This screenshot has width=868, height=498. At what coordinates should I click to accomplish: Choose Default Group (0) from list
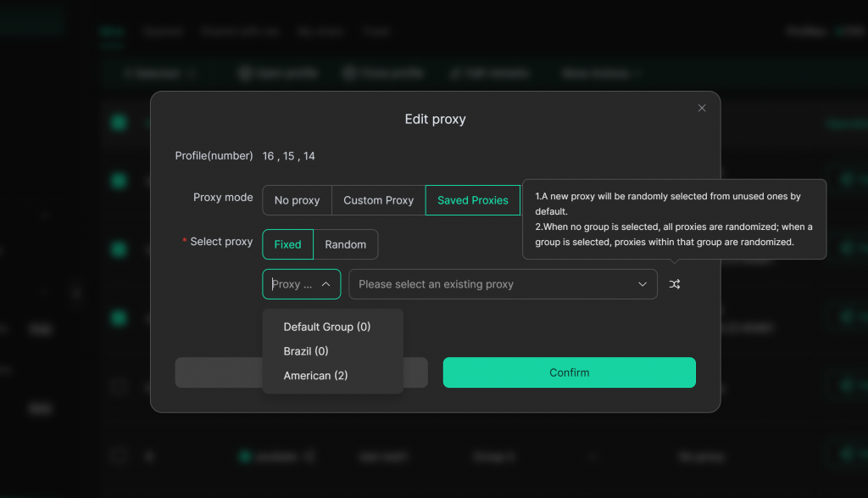(326, 327)
